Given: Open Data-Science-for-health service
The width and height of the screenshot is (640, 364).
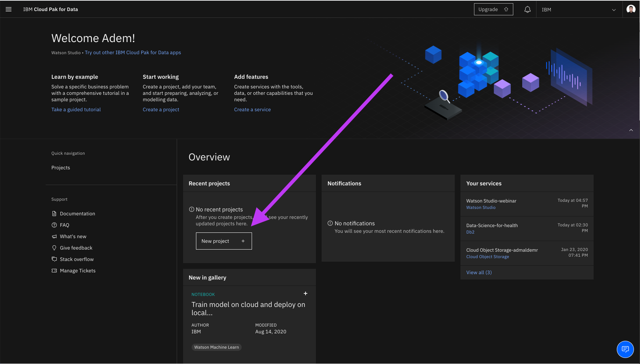Looking at the screenshot, I should (492, 225).
